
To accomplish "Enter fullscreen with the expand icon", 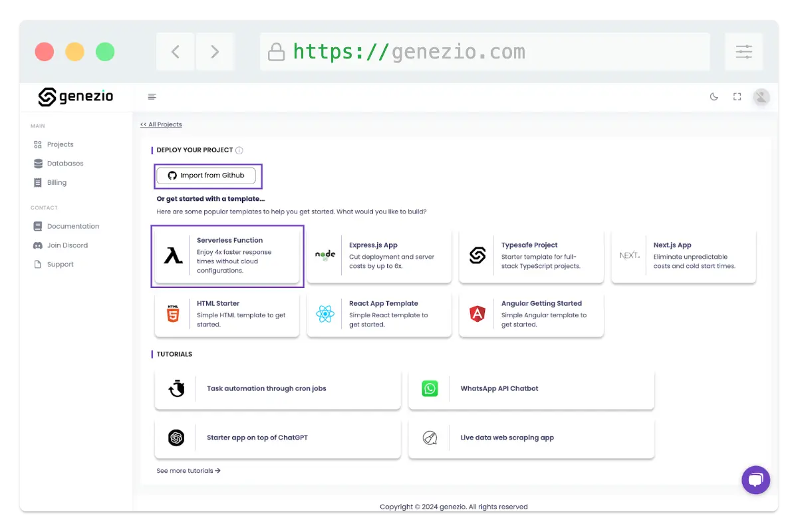I will [737, 97].
